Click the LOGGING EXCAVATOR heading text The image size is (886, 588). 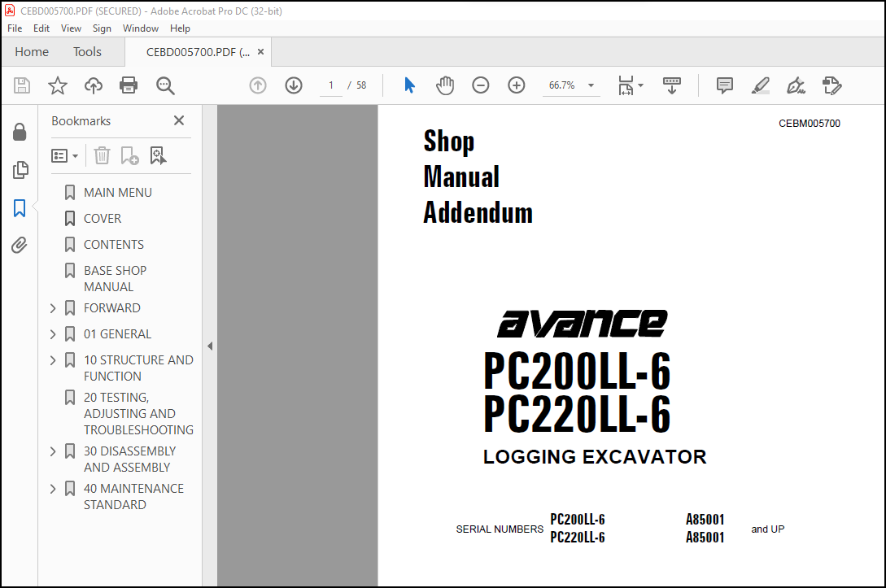(595, 456)
